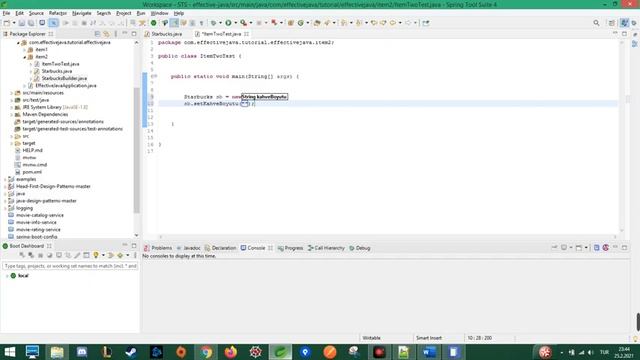
Task: Open the Progress tab
Action: click(x=290, y=248)
